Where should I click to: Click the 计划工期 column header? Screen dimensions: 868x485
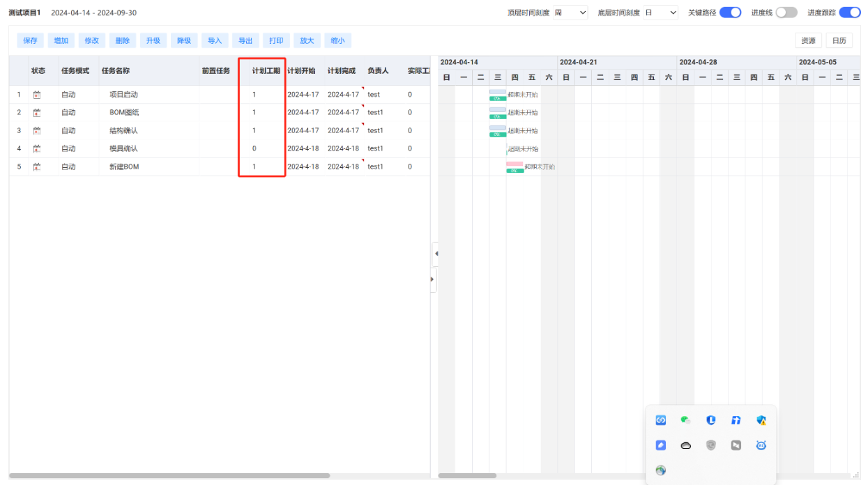tap(266, 70)
